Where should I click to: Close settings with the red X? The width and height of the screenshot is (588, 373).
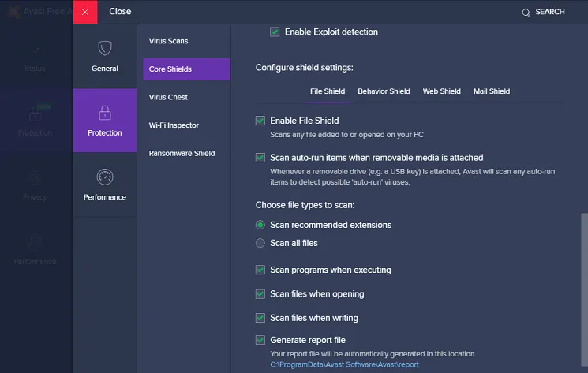coord(85,12)
